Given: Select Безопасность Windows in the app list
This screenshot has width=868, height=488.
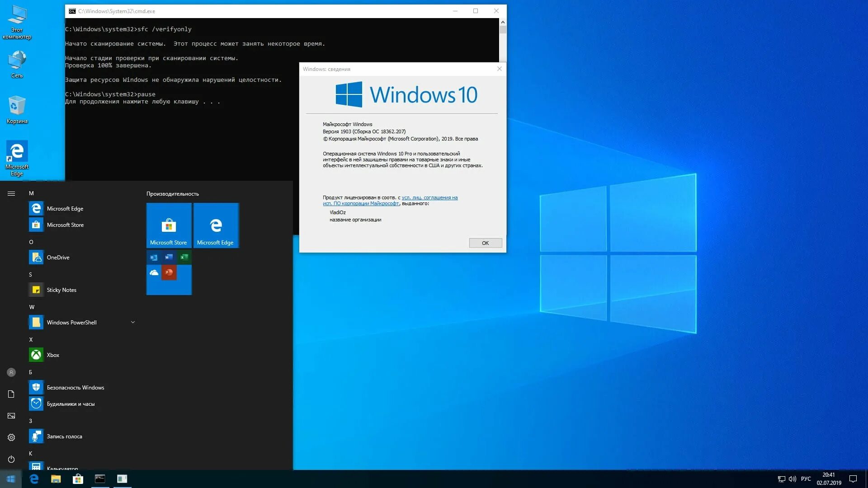Looking at the screenshot, I should (75, 388).
